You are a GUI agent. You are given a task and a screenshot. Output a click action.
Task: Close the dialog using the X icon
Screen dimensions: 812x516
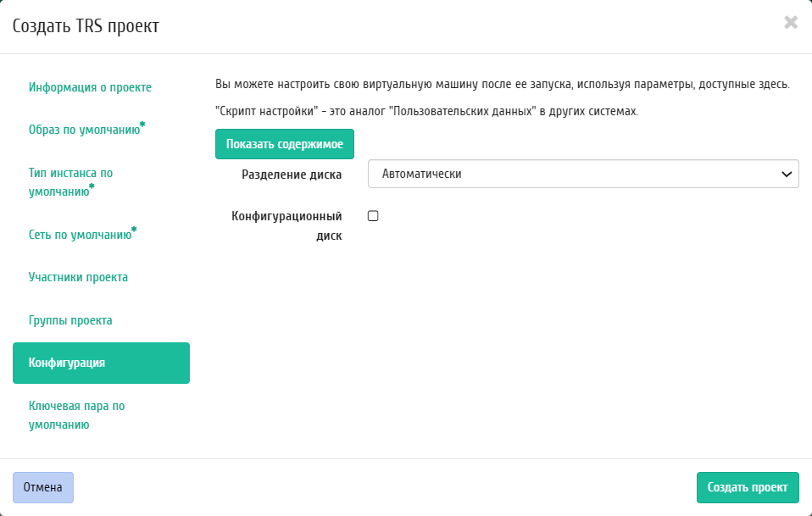pos(791,23)
